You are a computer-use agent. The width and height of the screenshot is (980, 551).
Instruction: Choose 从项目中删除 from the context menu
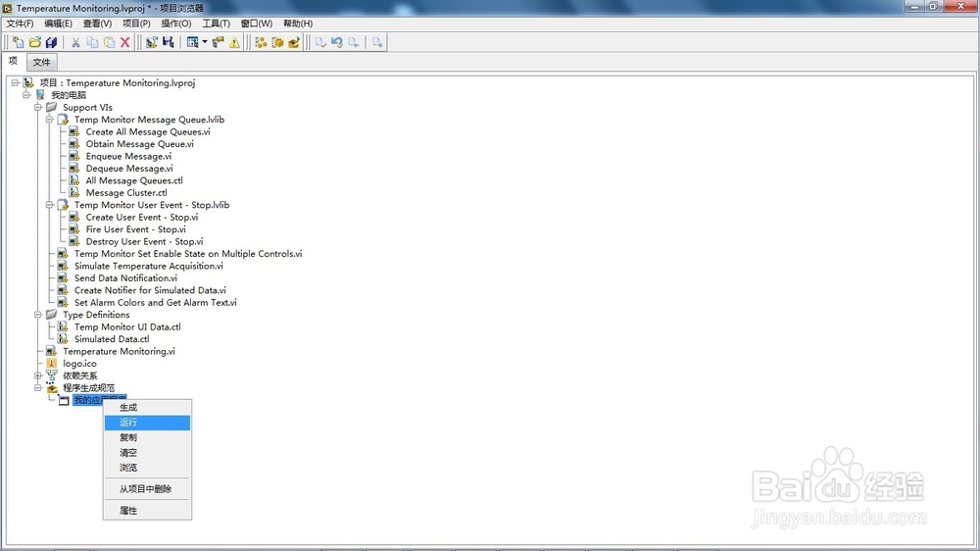(147, 489)
